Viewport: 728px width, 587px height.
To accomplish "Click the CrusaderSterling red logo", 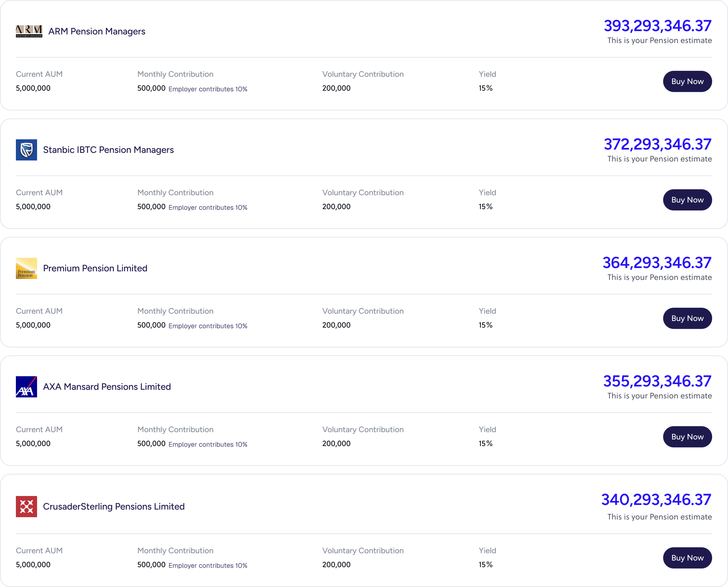I will [26, 506].
